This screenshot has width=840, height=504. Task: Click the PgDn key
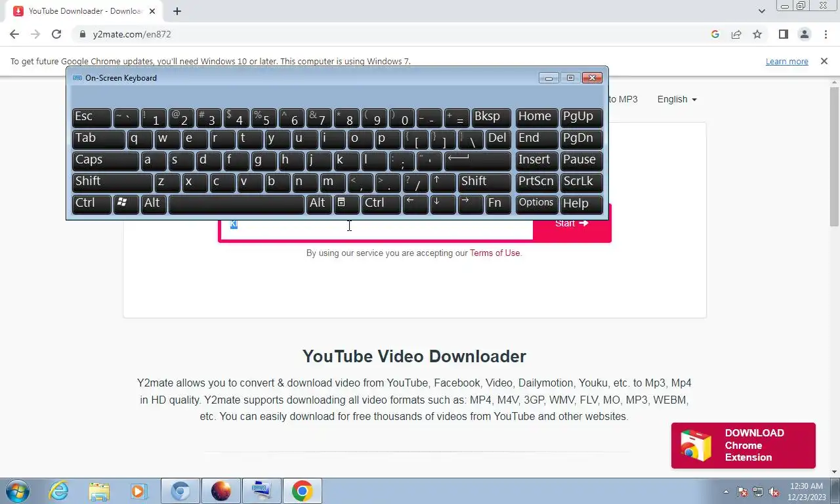pos(581,139)
